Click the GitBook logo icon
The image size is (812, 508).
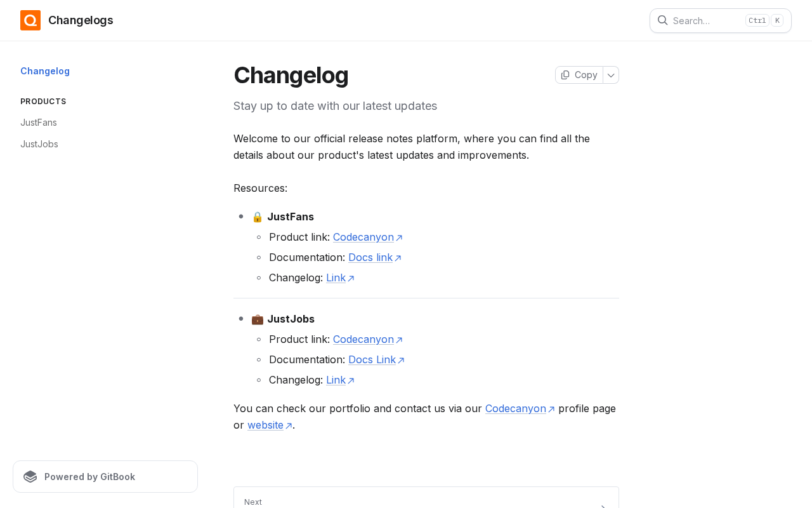(30, 477)
